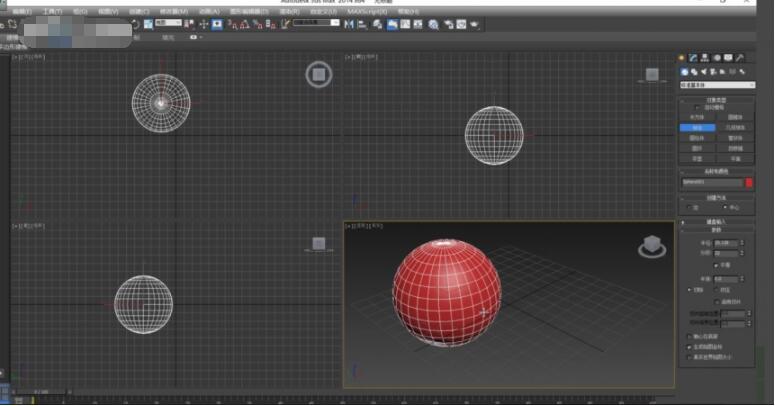Open the Standard Primitives dropdown list

[716, 86]
